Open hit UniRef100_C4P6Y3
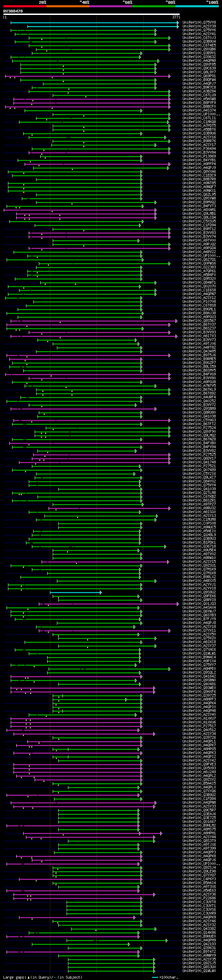 tap(199, 879)
